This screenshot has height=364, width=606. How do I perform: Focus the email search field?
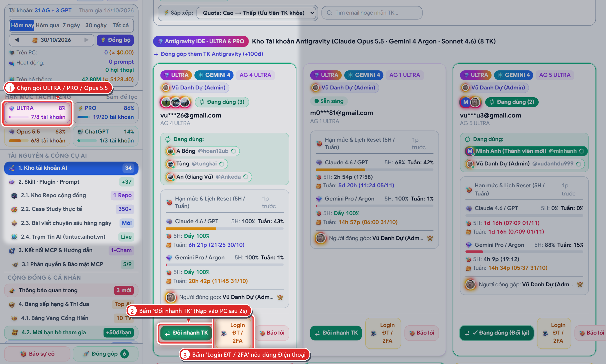(372, 13)
